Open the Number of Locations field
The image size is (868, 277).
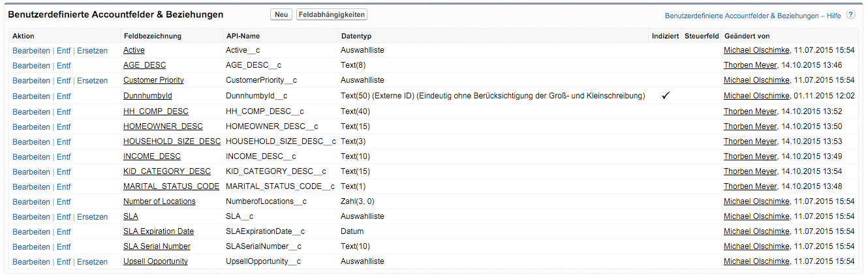(x=159, y=201)
